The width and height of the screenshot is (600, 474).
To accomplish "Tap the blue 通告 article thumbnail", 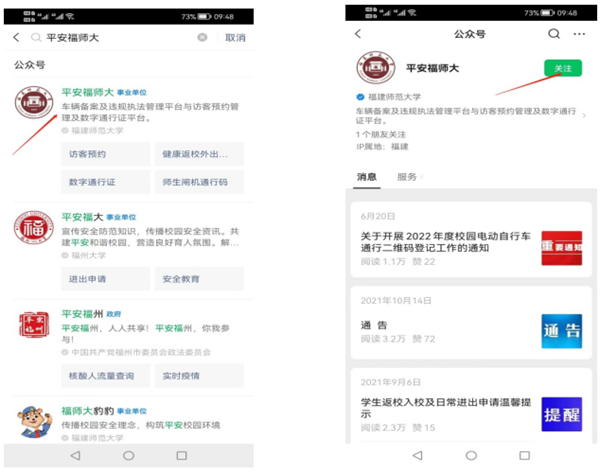I will tap(562, 331).
